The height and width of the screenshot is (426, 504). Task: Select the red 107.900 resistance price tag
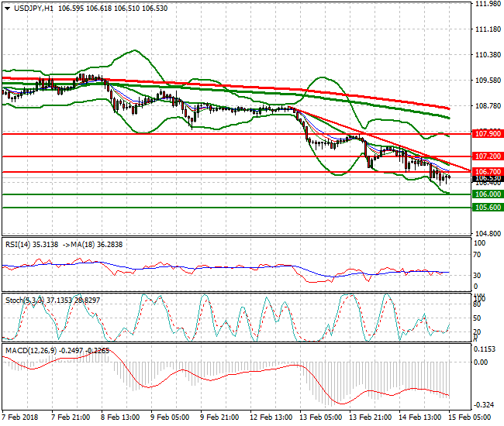pyautogui.click(x=487, y=133)
